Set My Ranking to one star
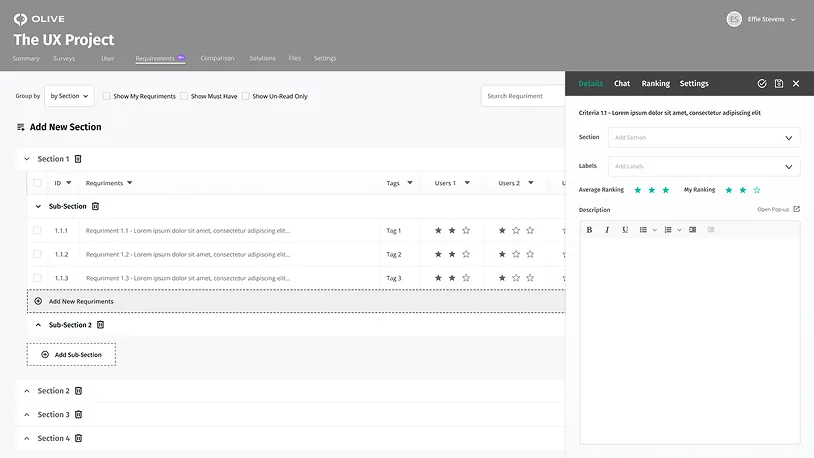The height and width of the screenshot is (458, 814). 729,190
